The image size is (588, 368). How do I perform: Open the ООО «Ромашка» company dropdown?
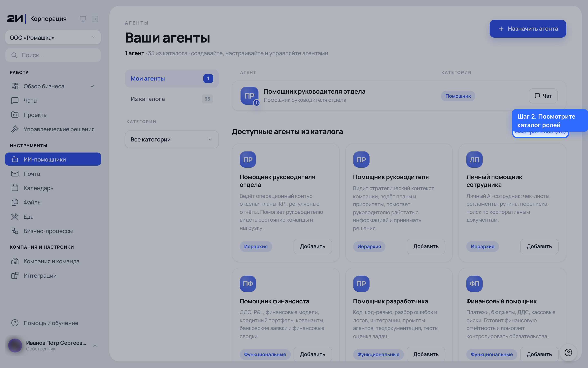click(x=53, y=37)
